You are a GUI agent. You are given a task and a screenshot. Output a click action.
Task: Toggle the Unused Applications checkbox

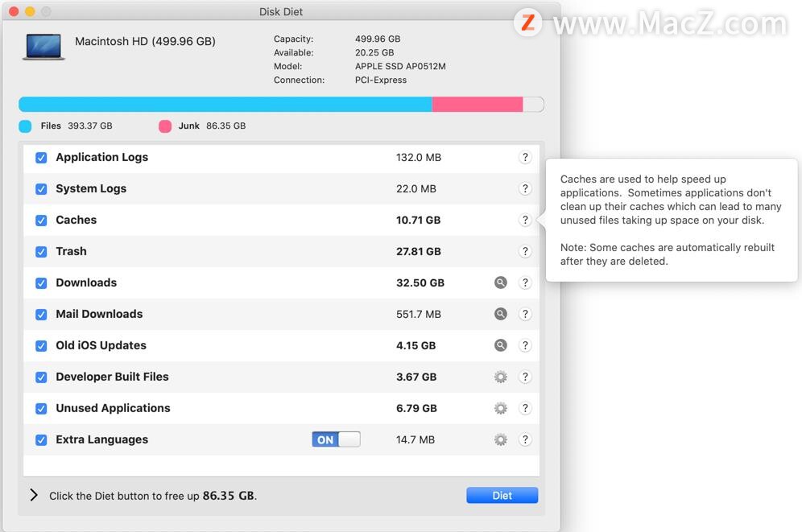[41, 409]
